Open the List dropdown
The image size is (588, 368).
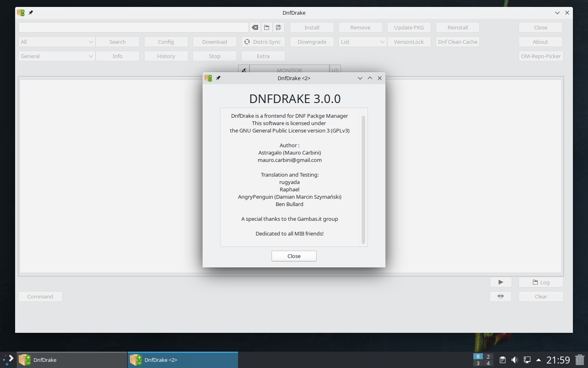tap(363, 42)
